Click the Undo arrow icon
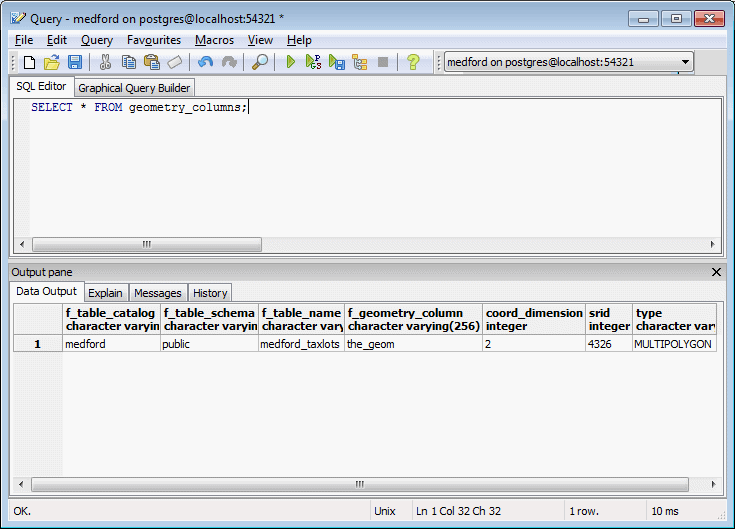Viewport: 735px width, 529px height. tap(206, 62)
